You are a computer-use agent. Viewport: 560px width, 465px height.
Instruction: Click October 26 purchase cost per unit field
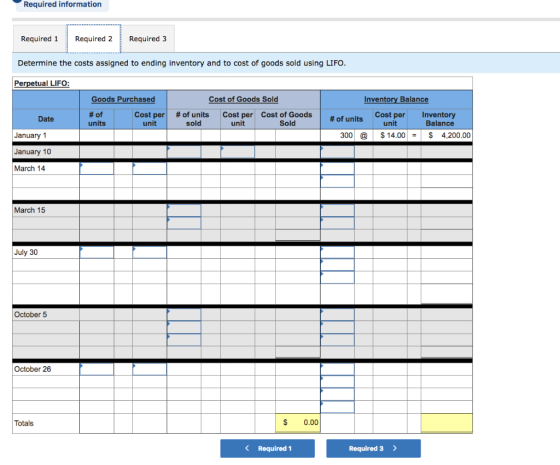pos(149,369)
